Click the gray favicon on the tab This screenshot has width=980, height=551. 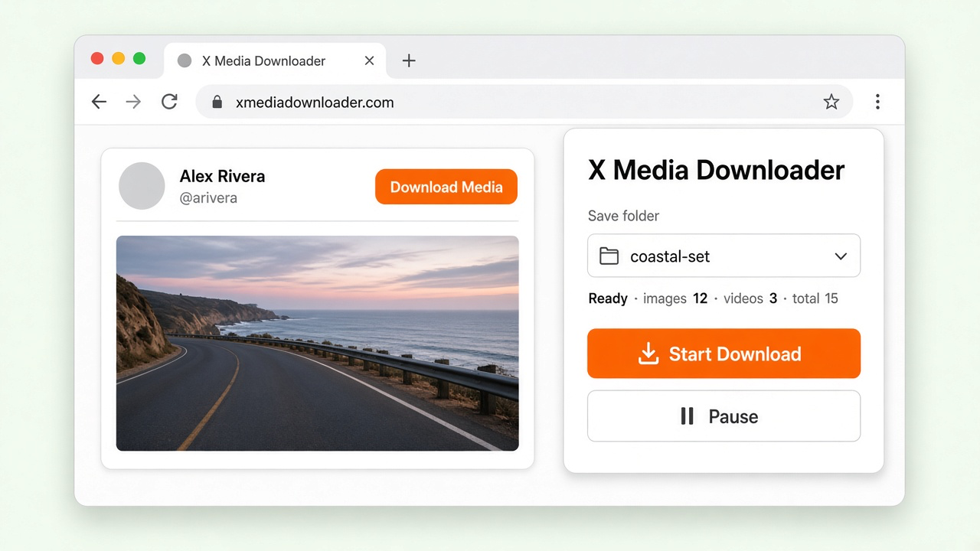point(185,61)
